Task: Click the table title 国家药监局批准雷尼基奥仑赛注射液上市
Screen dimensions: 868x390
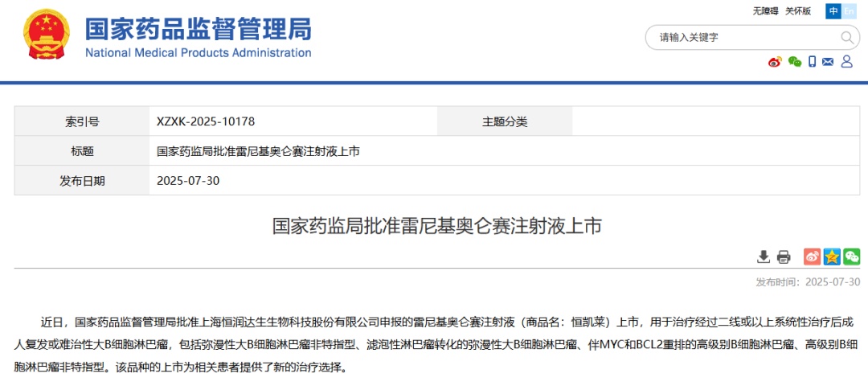Action: (x=258, y=150)
